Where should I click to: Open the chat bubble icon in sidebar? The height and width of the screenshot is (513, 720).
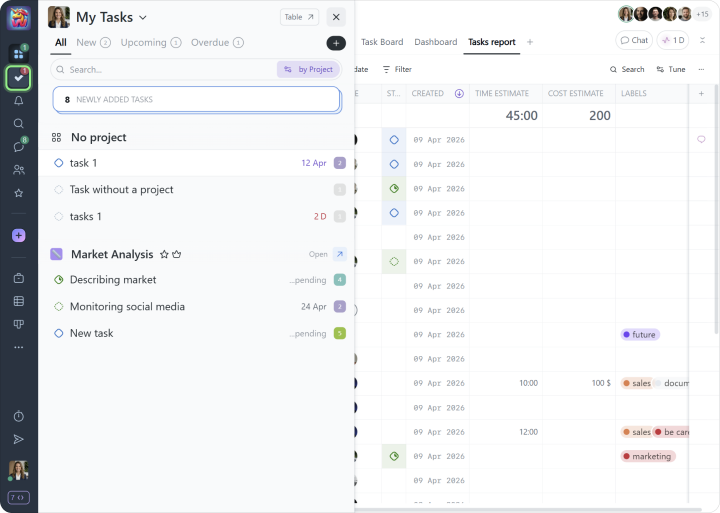[x=18, y=147]
